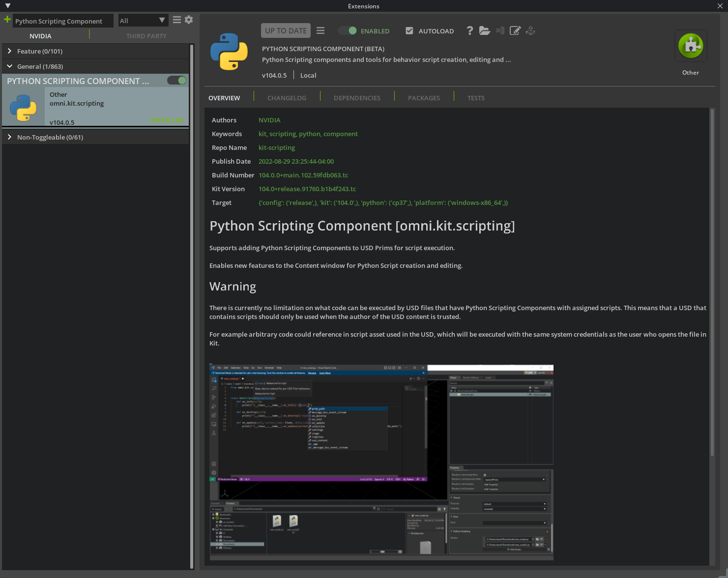Click the edit extension pencil icon

515,31
